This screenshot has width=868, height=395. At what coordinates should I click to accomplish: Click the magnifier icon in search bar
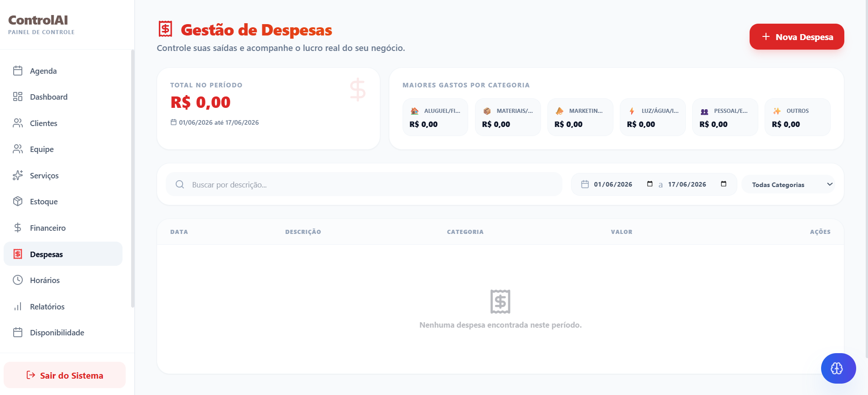(x=180, y=184)
